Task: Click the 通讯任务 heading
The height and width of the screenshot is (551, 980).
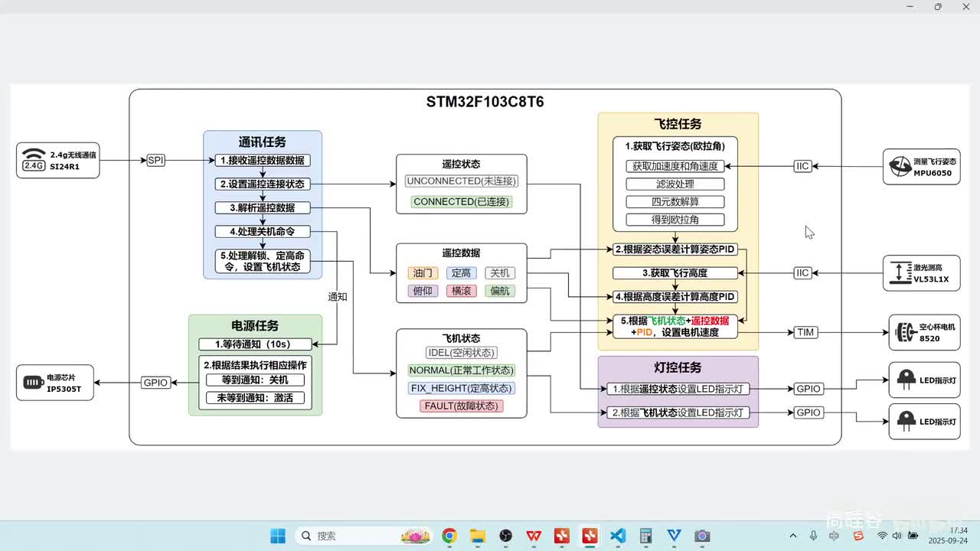Action: (x=263, y=142)
